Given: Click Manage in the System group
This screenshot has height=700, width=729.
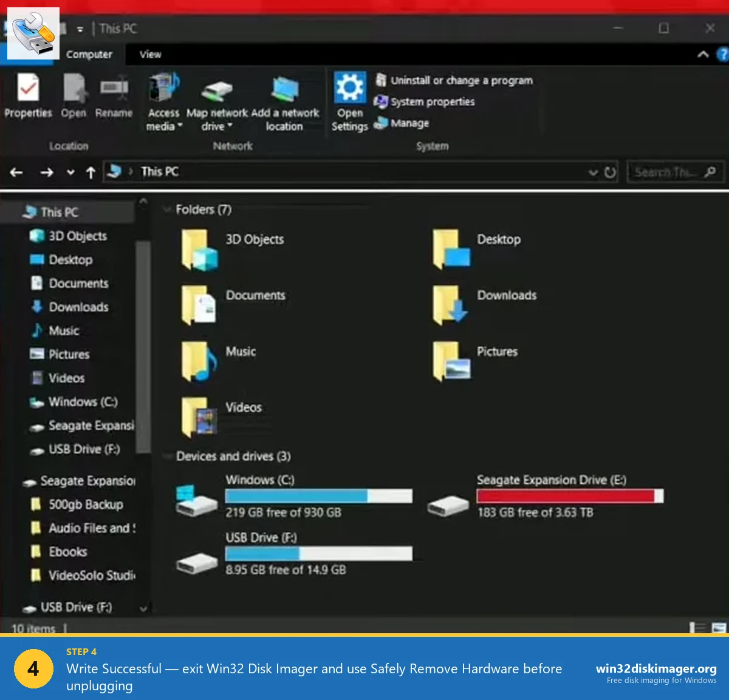Looking at the screenshot, I should (409, 123).
